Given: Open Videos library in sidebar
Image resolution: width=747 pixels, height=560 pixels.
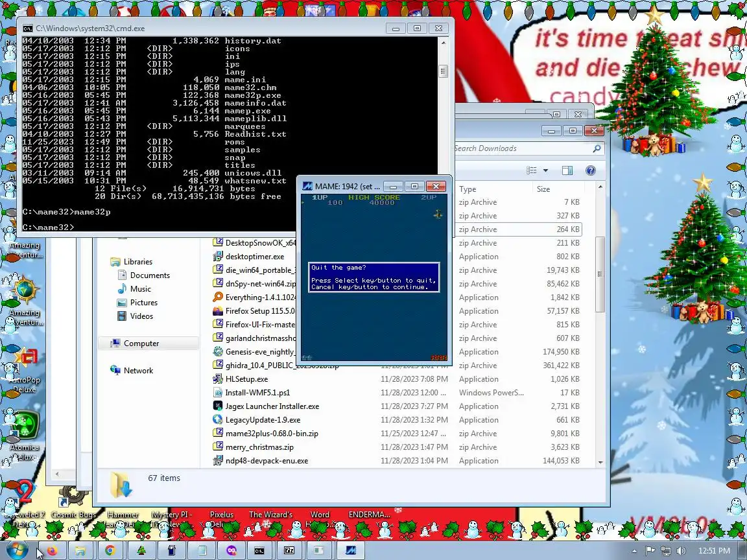Looking at the screenshot, I should point(136,316).
